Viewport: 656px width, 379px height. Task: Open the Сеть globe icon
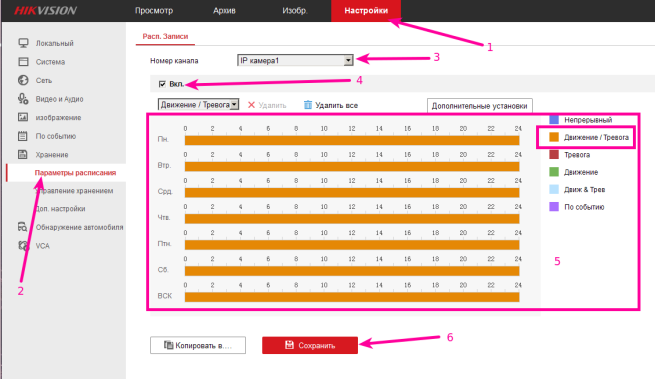(x=23, y=80)
